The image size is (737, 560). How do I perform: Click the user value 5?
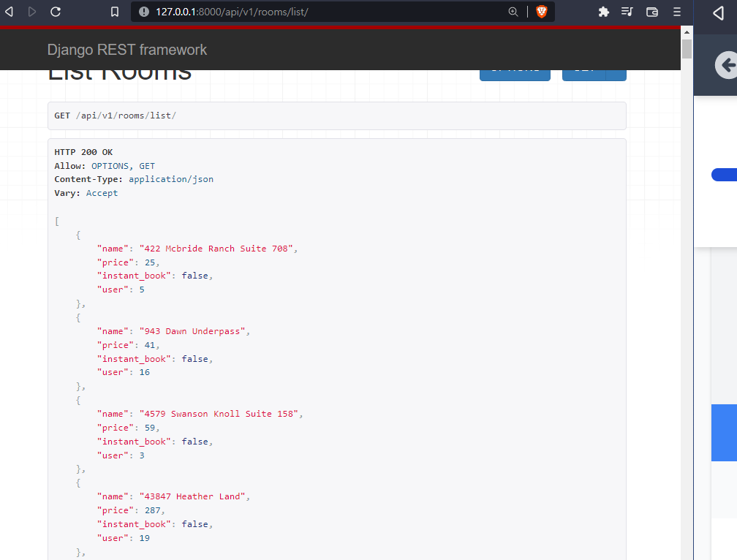click(142, 290)
